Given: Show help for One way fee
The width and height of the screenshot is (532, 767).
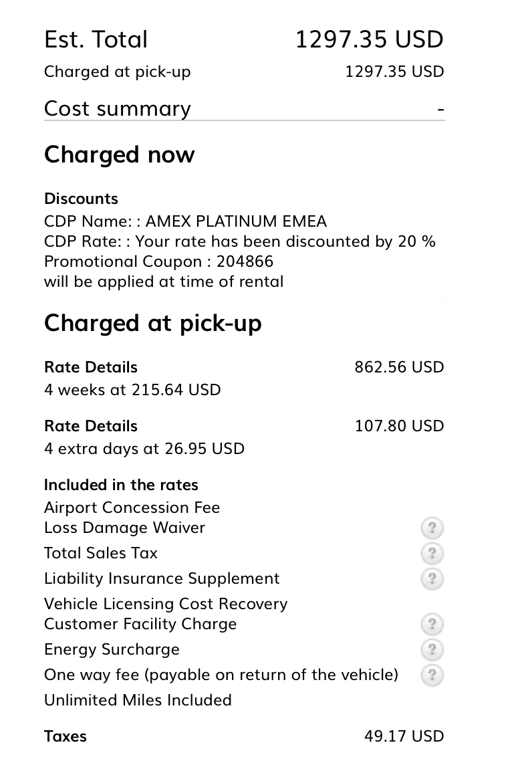Looking at the screenshot, I should 432,675.
